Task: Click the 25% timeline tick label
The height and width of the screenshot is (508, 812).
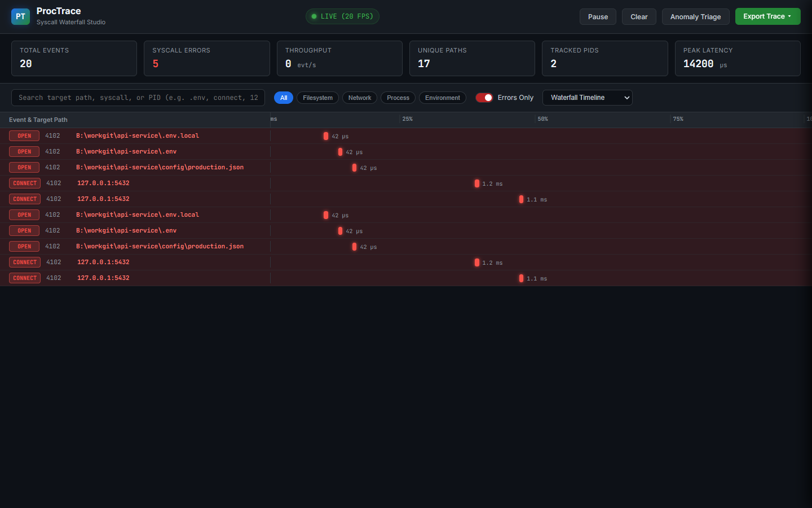Action: coord(408,119)
